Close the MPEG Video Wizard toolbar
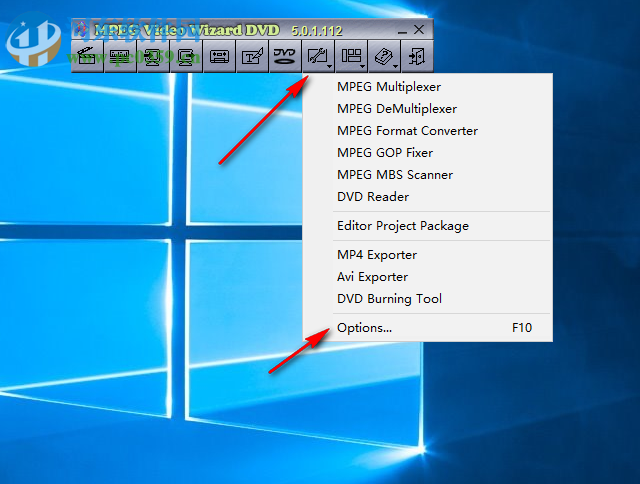 pyautogui.click(x=419, y=29)
